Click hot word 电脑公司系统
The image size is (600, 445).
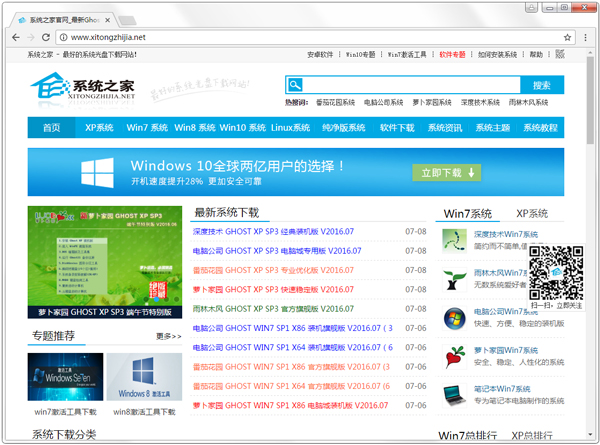(x=383, y=102)
